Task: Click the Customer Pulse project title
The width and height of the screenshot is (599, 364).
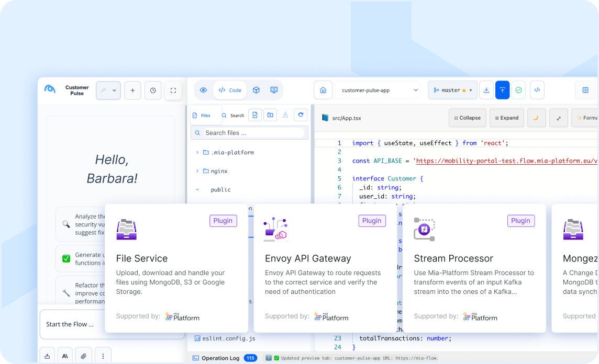Action: (77, 90)
